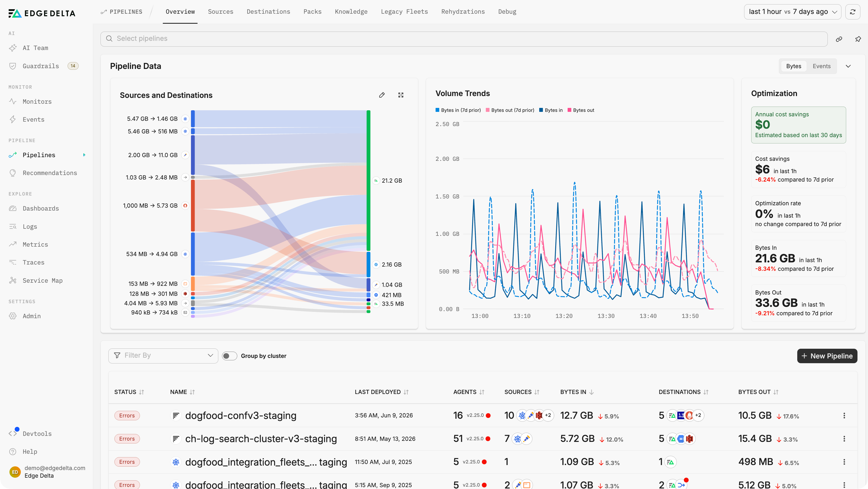
Task: Open the demo@edgedelta.com account menu
Action: [47, 472]
